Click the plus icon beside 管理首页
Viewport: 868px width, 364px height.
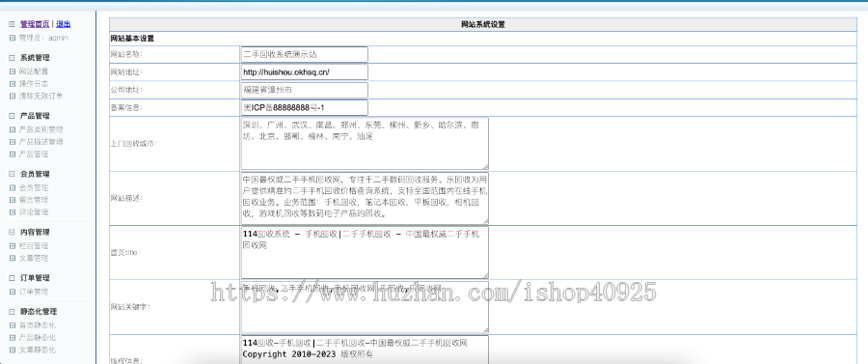pos(13,24)
